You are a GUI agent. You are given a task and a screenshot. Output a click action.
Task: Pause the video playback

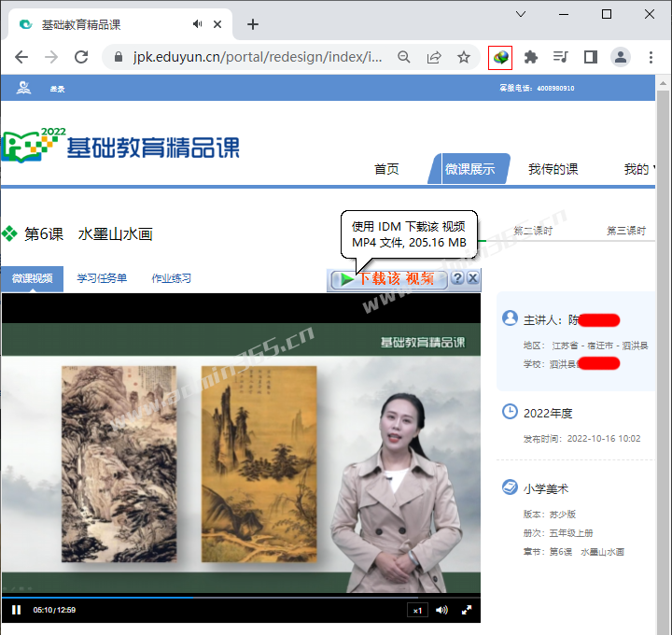[16, 610]
